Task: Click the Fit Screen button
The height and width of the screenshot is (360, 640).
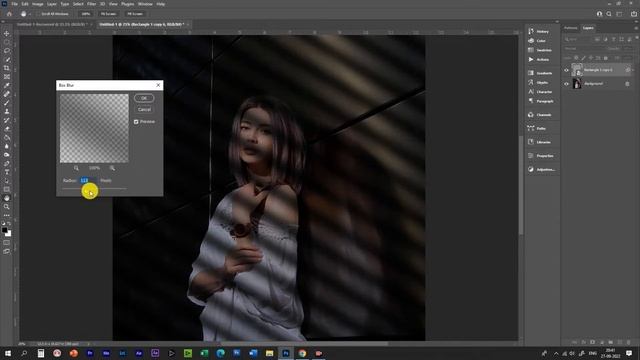Action: (x=109, y=14)
